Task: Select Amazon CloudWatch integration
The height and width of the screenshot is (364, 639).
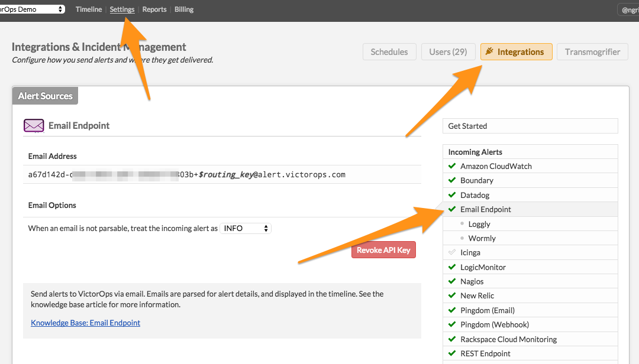Action: point(530,165)
